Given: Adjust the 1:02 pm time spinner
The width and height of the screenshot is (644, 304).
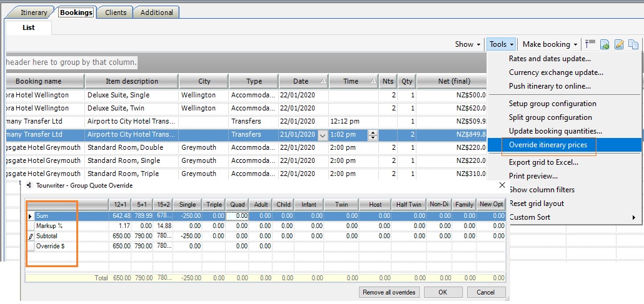Looking at the screenshot, I should (x=373, y=135).
